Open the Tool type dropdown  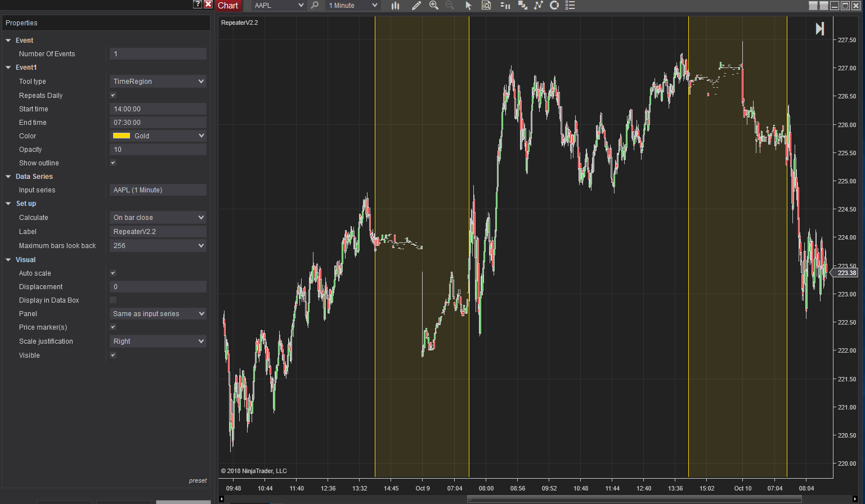click(x=158, y=82)
